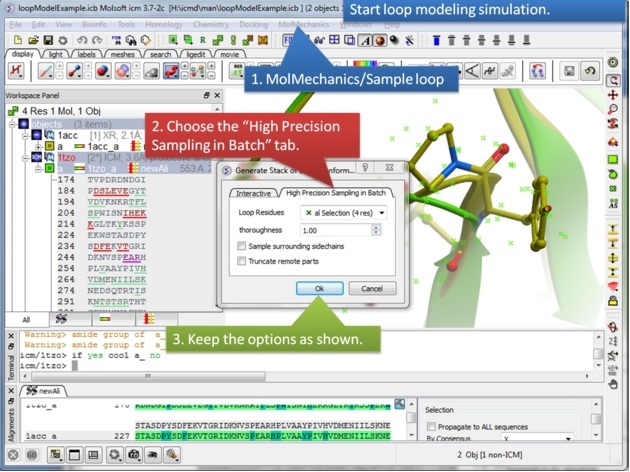Check the Truncate remote parts option

pos(242,261)
